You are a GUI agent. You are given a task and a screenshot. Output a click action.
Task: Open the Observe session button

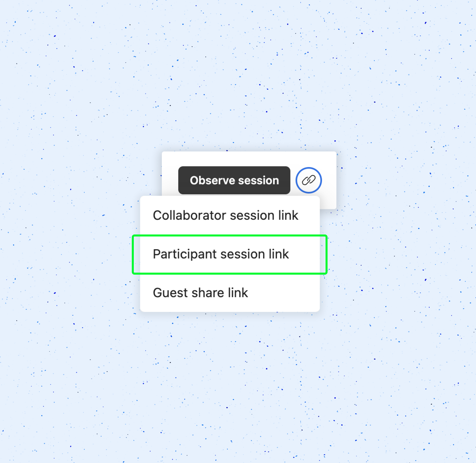[234, 180]
